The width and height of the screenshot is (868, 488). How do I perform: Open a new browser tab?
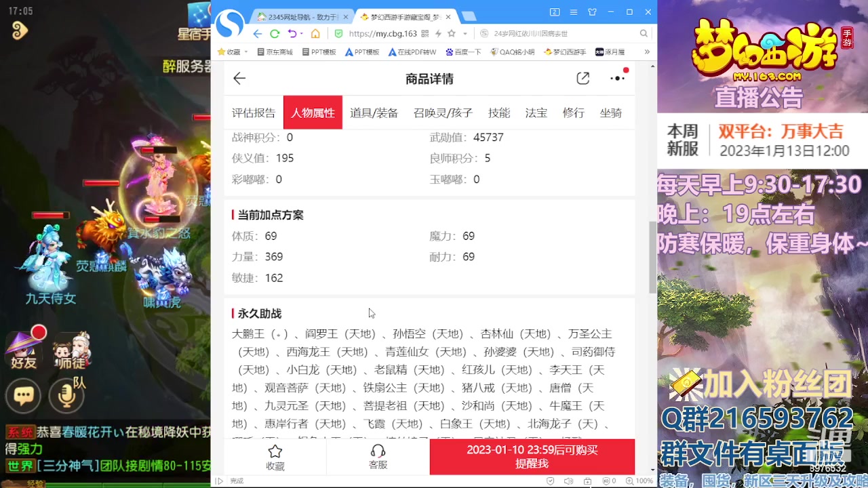[x=469, y=16]
